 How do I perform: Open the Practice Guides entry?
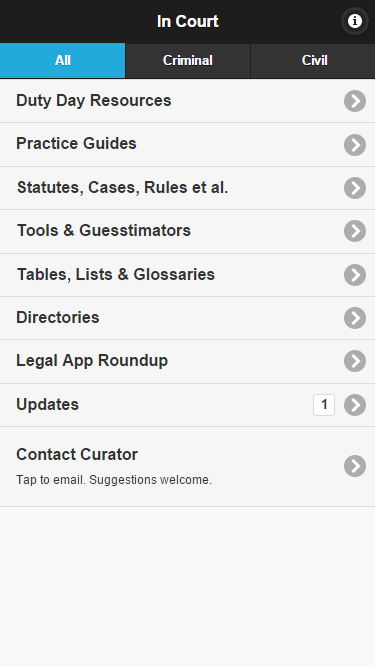pyautogui.click(x=188, y=145)
